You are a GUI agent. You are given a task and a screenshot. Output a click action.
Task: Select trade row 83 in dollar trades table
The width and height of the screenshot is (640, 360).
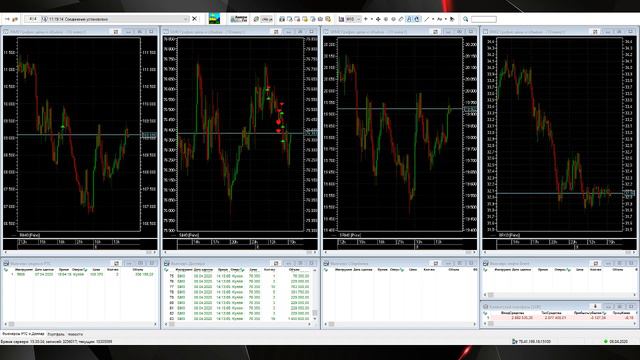239,319
